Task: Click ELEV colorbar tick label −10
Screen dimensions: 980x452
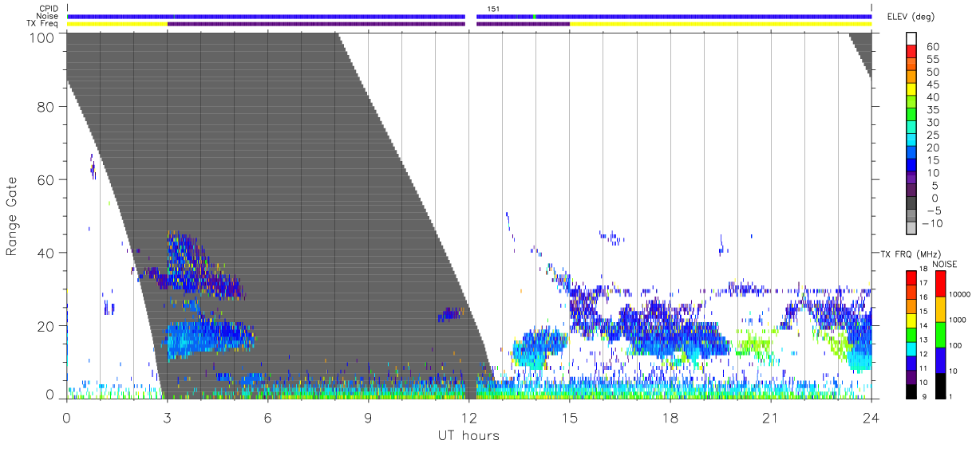Action: point(934,223)
